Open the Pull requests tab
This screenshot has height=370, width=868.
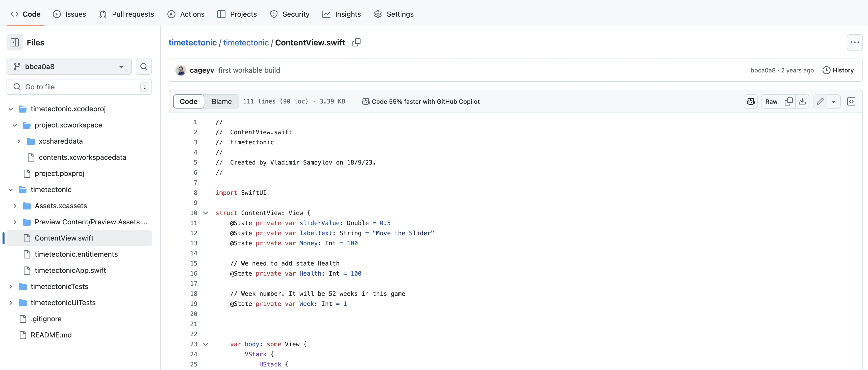click(x=126, y=14)
